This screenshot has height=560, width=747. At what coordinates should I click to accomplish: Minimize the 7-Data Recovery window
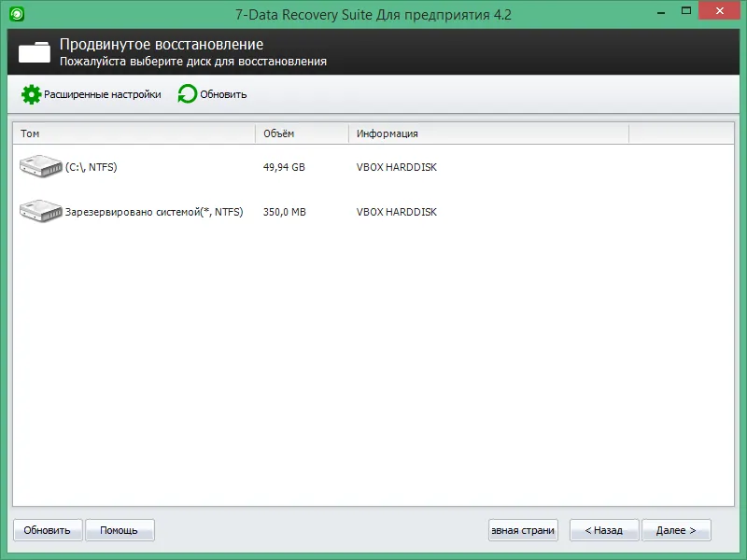(661, 11)
